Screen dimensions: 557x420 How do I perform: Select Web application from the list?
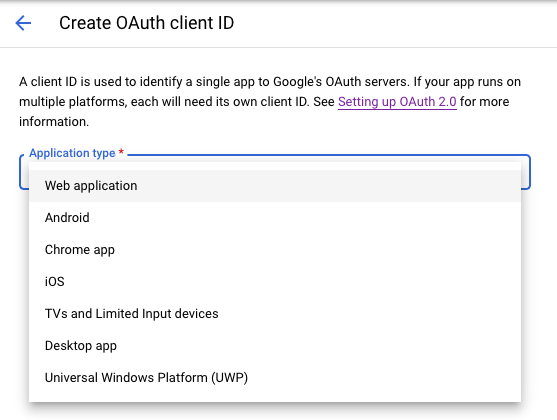click(x=275, y=186)
